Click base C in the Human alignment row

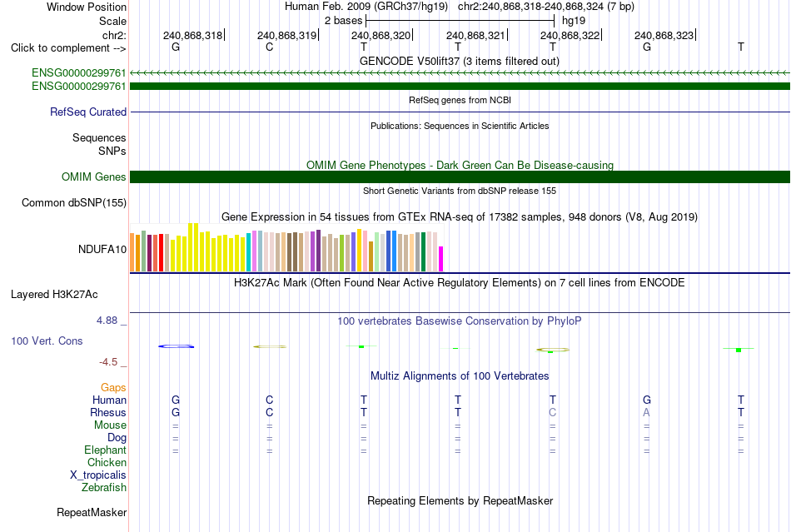[270, 400]
